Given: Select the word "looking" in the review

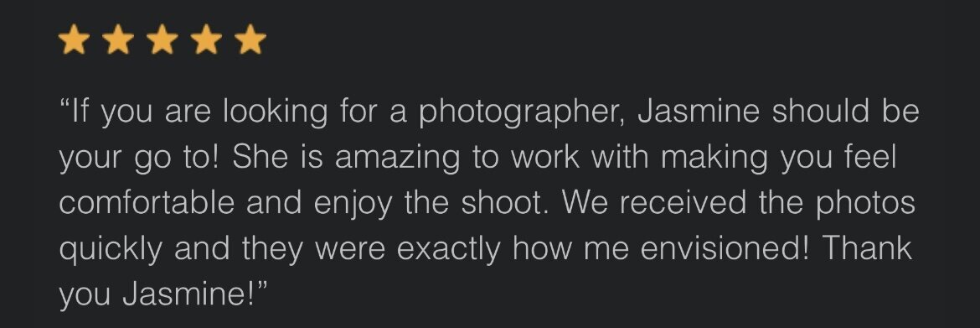Looking at the screenshot, I should (x=275, y=112).
